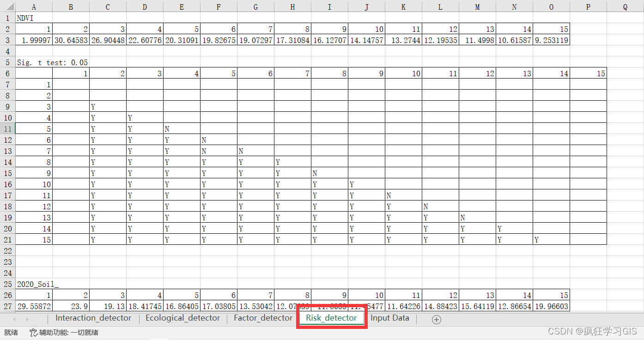Select column H header

(x=293, y=7)
